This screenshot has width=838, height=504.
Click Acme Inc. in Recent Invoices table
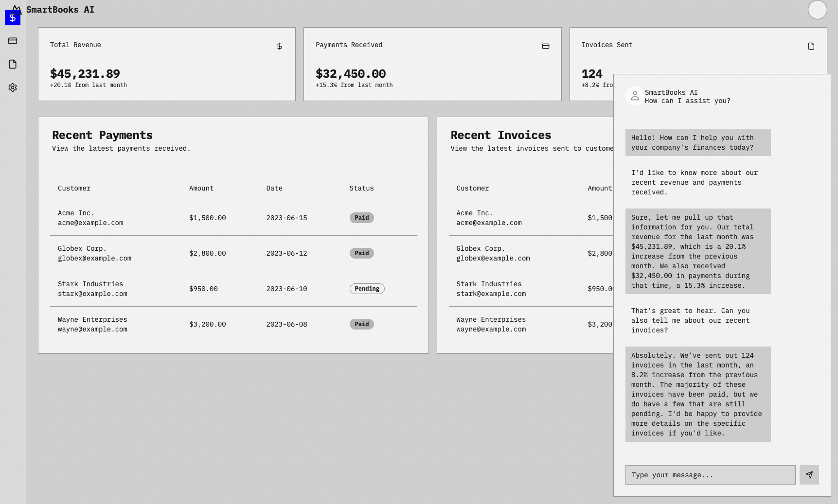[475, 213]
